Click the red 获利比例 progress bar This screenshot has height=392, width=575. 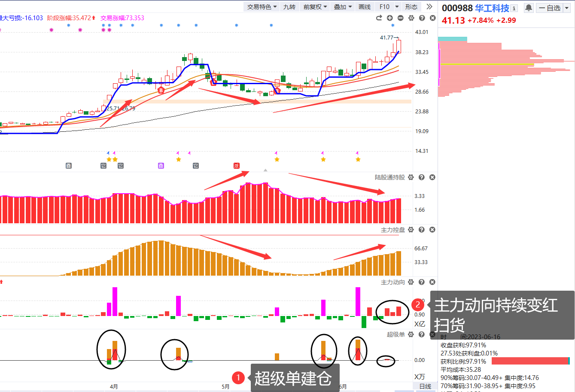point(530,361)
